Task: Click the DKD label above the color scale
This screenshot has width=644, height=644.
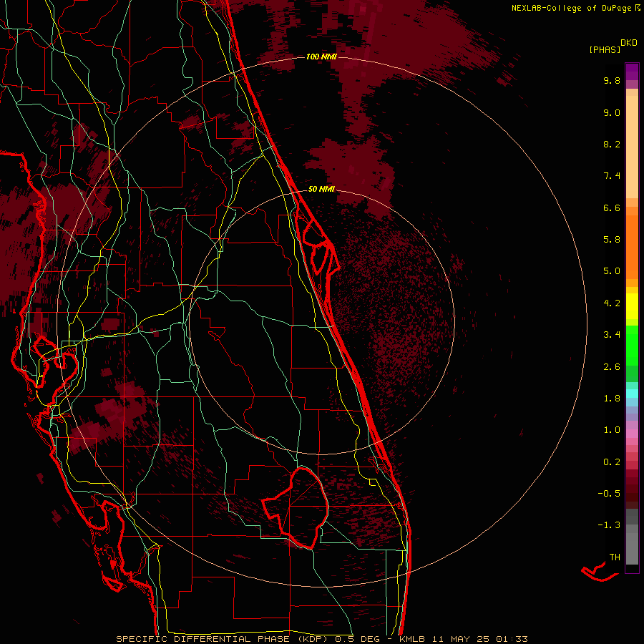Action: (629, 43)
